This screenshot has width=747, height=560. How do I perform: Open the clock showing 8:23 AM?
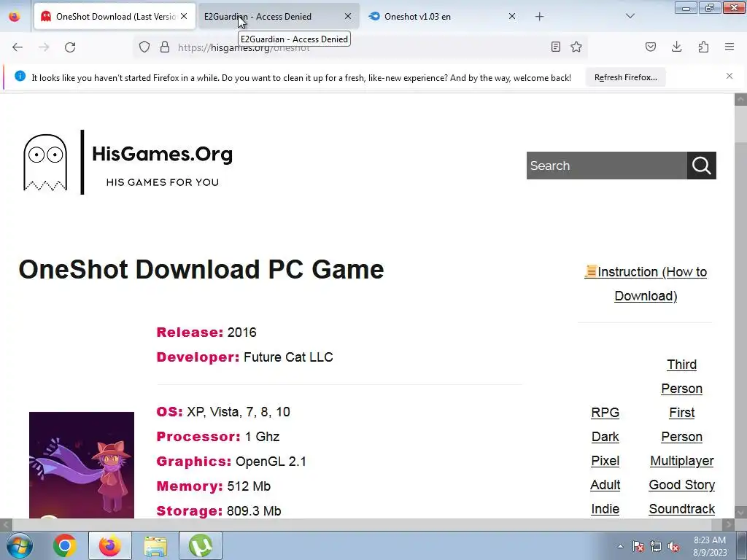tap(710, 546)
